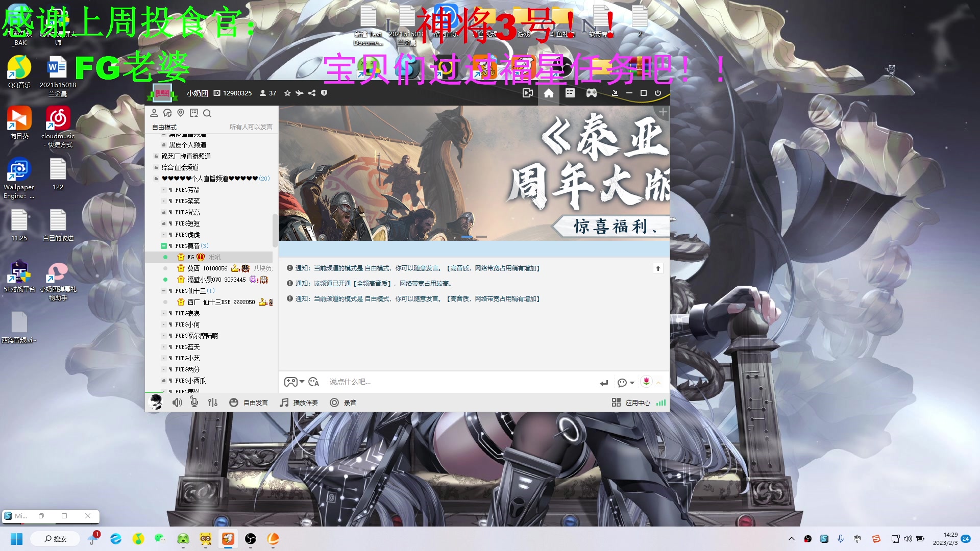Open the chat bubble settings dropdown
980x551 pixels.
tap(625, 383)
